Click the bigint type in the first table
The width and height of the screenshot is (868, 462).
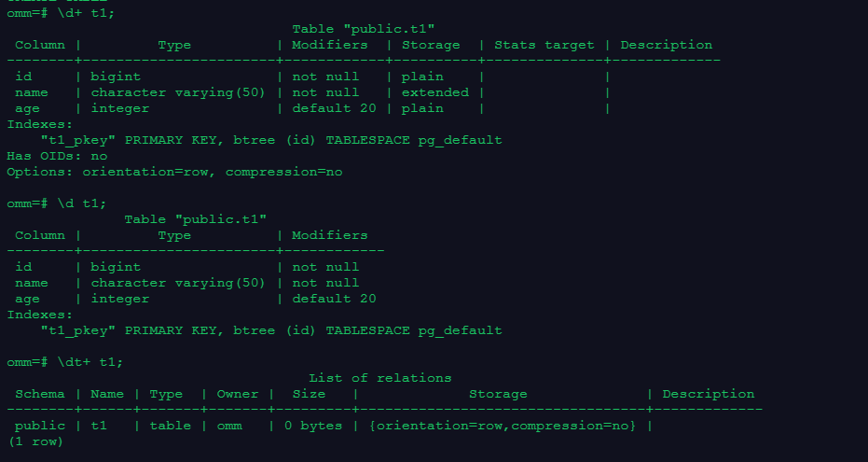(116, 77)
